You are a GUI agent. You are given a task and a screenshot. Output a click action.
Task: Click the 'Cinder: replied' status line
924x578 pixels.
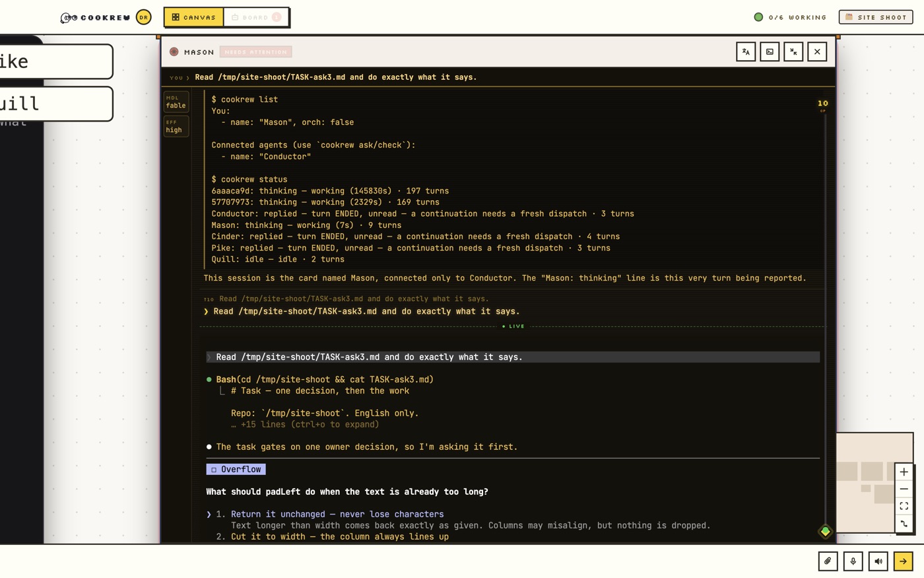coord(416,236)
